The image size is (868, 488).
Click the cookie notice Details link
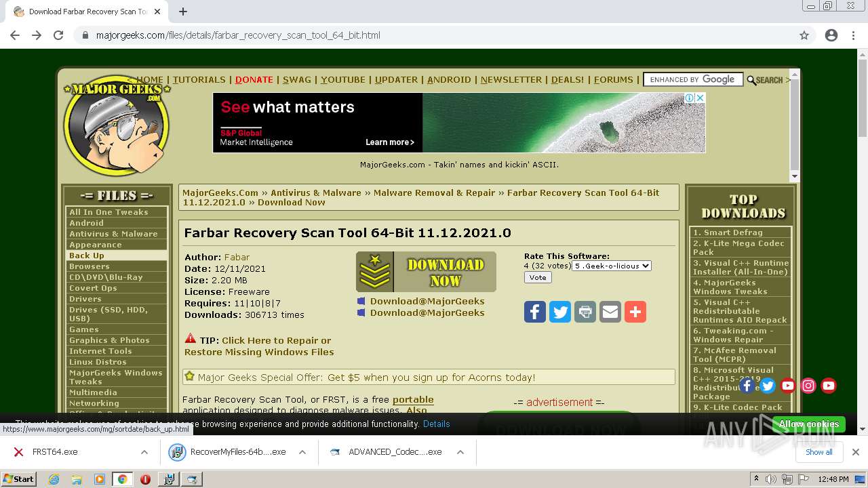point(436,424)
